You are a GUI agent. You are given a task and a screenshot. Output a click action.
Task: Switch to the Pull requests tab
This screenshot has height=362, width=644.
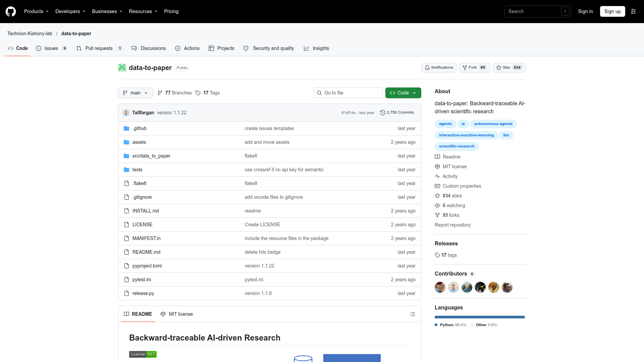pyautogui.click(x=100, y=48)
